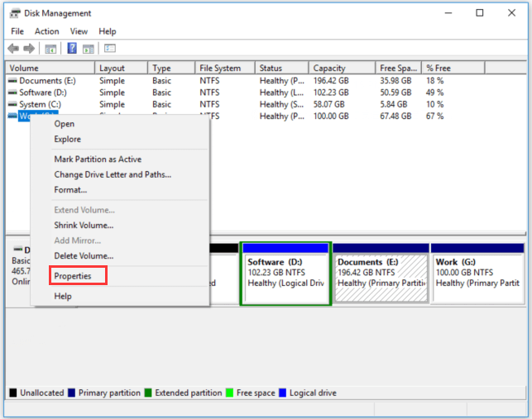This screenshot has height=419, width=532.
Task: Click the blue Logical drive legend swatch
Action: click(x=282, y=393)
